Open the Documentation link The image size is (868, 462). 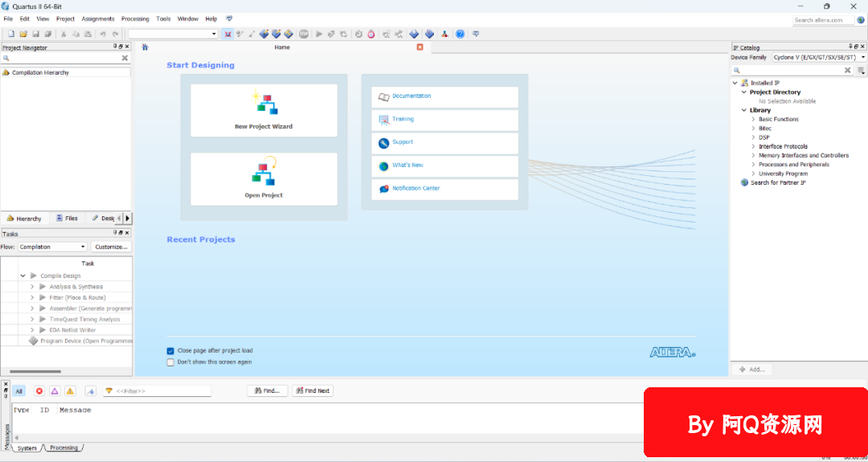point(411,96)
